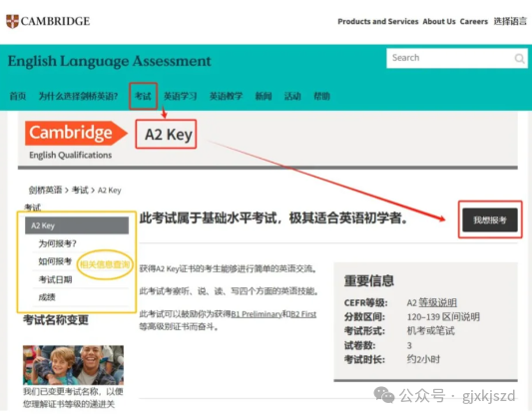Open the 英语学习 menu item
This screenshot has width=532, height=417.
[x=180, y=97]
